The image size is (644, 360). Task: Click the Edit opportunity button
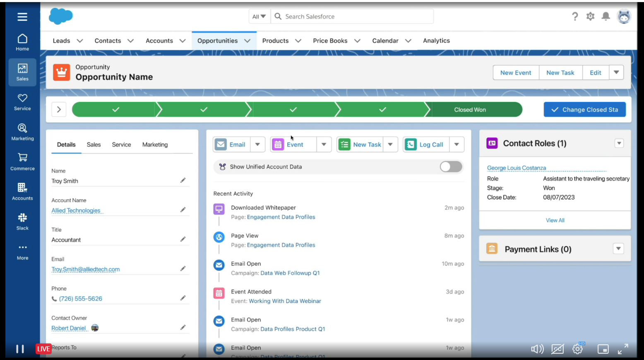pyautogui.click(x=596, y=72)
